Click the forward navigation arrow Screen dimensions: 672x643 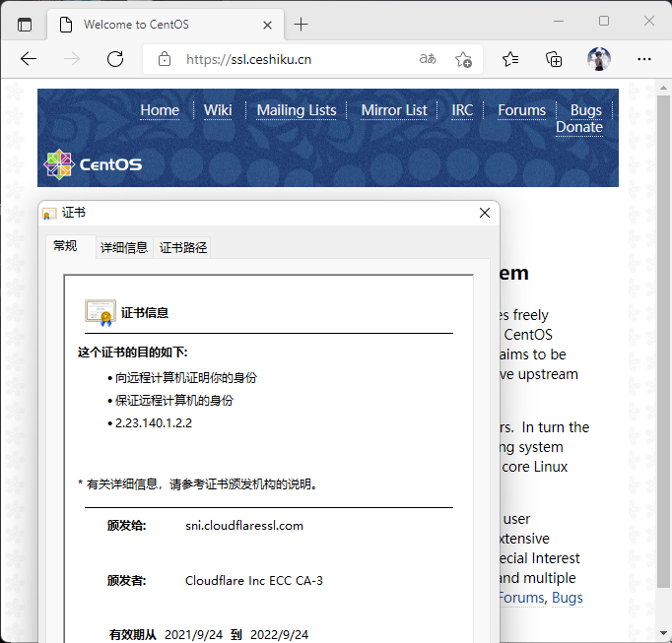pos(72,59)
